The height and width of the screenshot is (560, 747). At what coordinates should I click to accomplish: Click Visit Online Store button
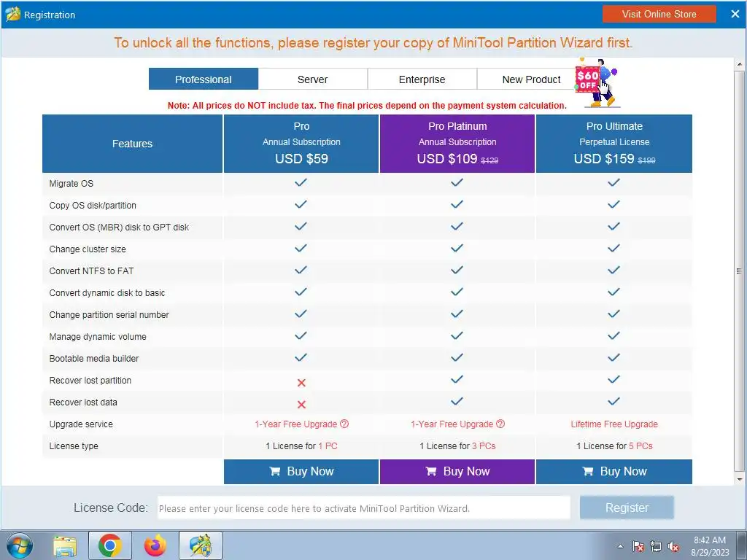click(659, 15)
